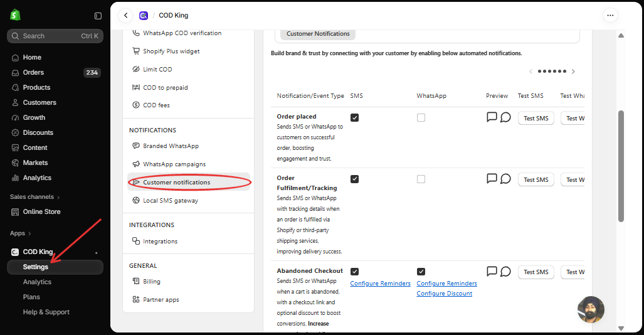Click the scrollbar down arrow
This screenshot has height=335, width=644.
(x=621, y=328)
